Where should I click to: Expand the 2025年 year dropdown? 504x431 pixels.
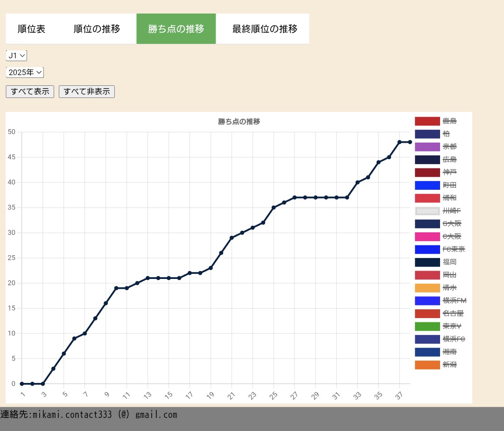pos(25,72)
